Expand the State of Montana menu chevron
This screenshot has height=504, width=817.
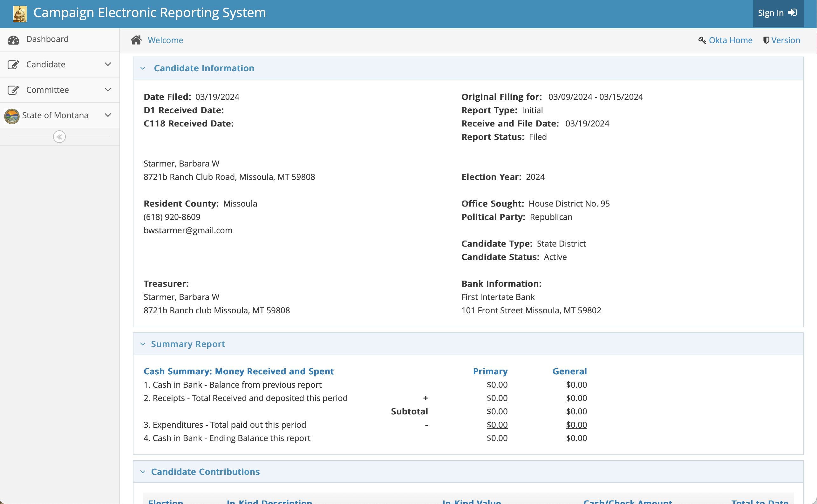(108, 115)
